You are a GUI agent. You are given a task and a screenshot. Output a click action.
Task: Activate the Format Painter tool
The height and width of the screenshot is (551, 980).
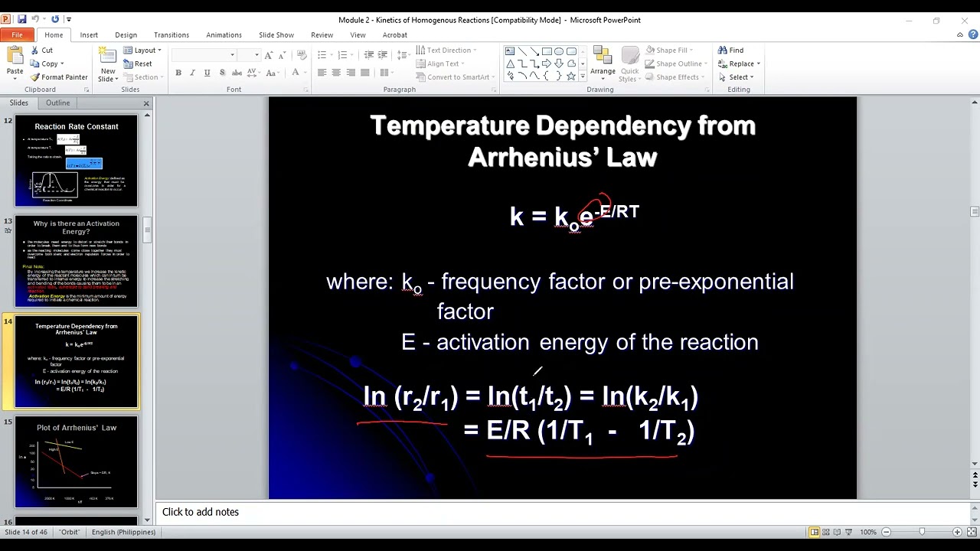[x=59, y=77]
